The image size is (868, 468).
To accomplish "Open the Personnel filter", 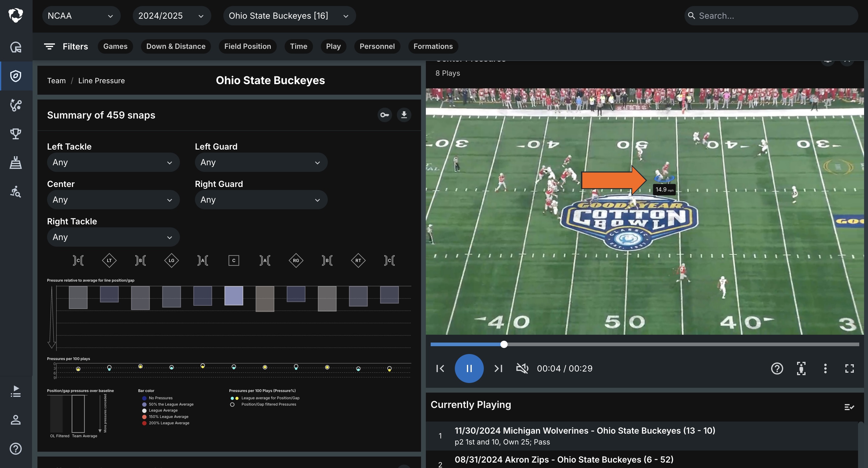I will (377, 46).
